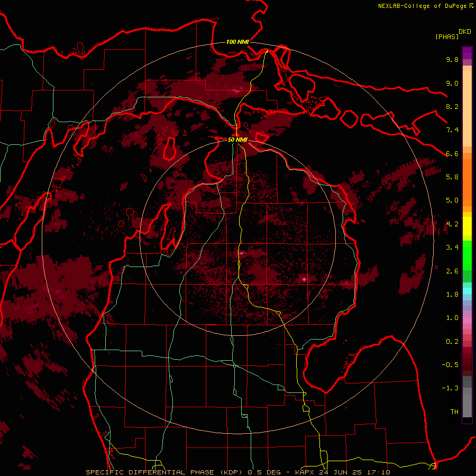The width and height of the screenshot is (476, 476).
Task: Select the 7.4 color scale value
Action: [452, 130]
